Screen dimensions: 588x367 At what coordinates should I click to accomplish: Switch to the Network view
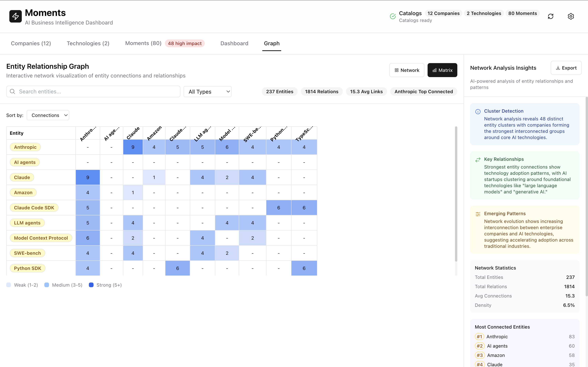(407, 70)
